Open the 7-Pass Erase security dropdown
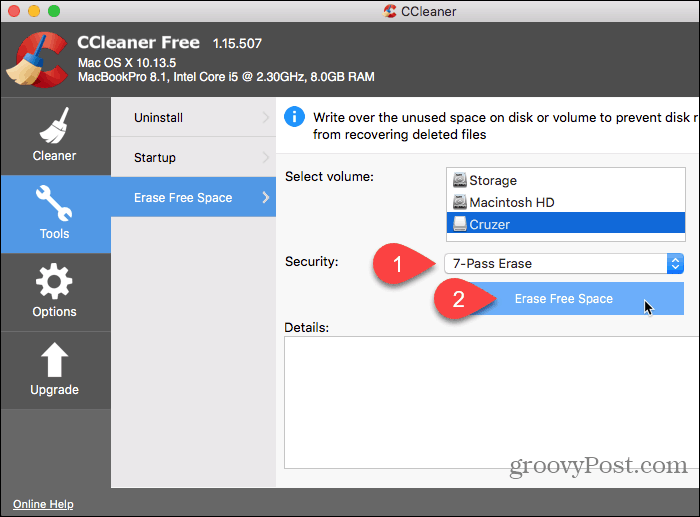This screenshot has width=700, height=517. (x=564, y=263)
